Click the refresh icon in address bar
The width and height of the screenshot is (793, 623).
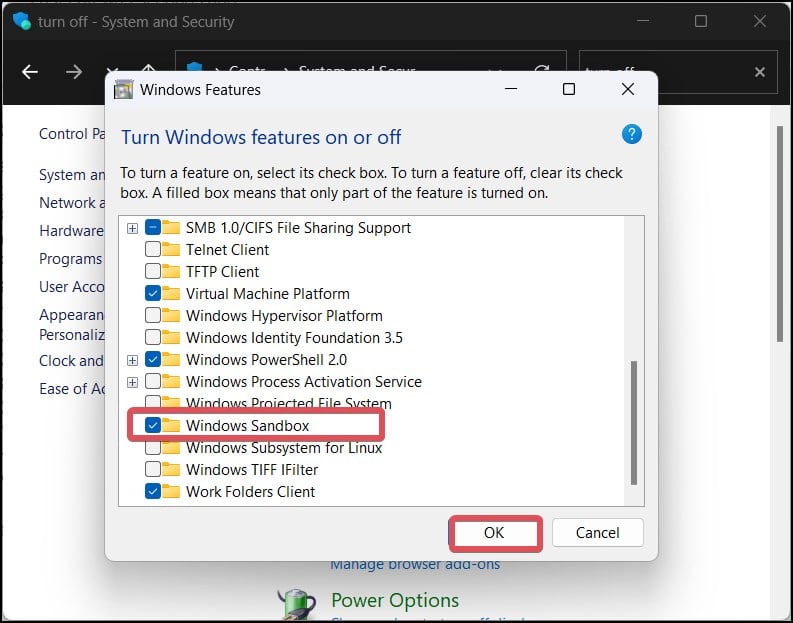tap(542, 69)
